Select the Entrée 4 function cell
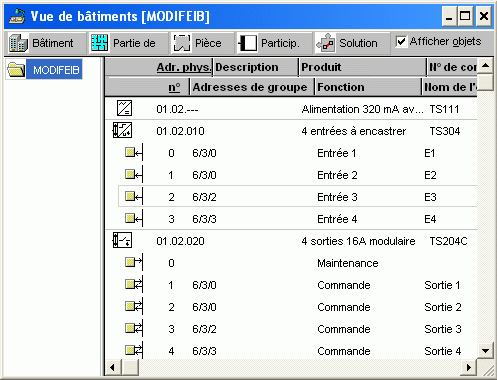Image resolution: width=497 pixels, height=380 pixels. (337, 219)
